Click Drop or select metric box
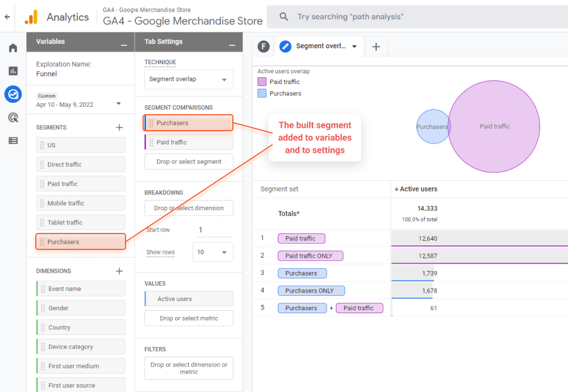Image resolution: width=568 pixels, height=392 pixels. [189, 318]
